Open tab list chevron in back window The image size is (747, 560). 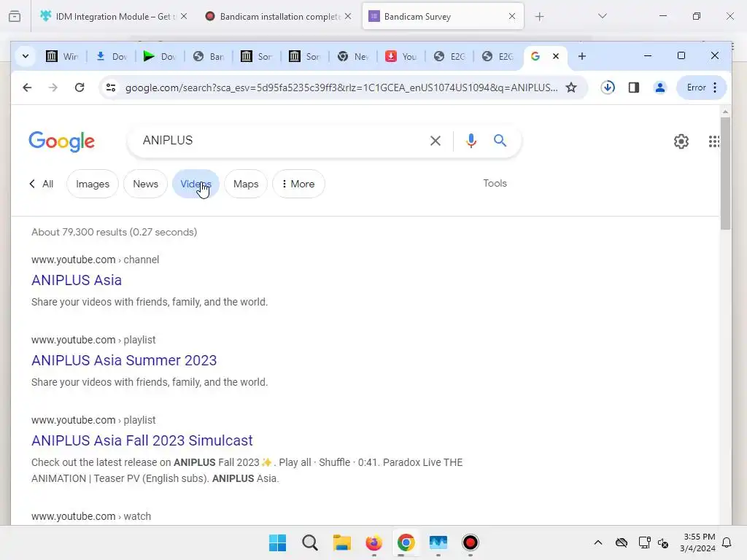click(602, 16)
